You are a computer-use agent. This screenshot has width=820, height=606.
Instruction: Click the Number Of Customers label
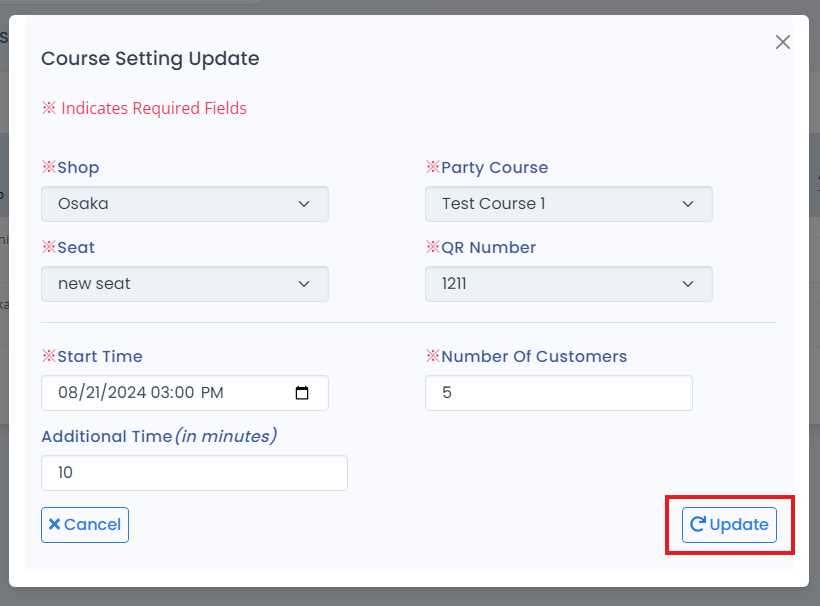click(533, 356)
